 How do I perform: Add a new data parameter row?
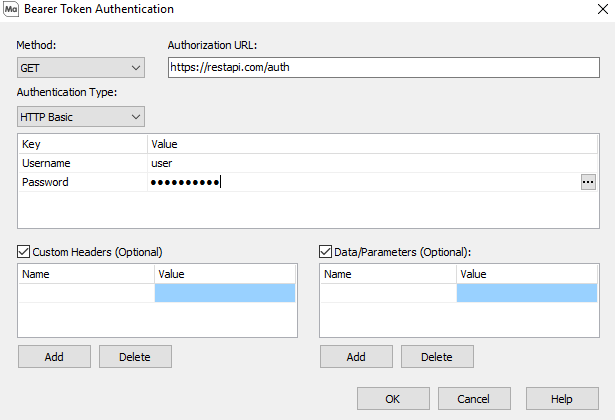pyautogui.click(x=356, y=357)
